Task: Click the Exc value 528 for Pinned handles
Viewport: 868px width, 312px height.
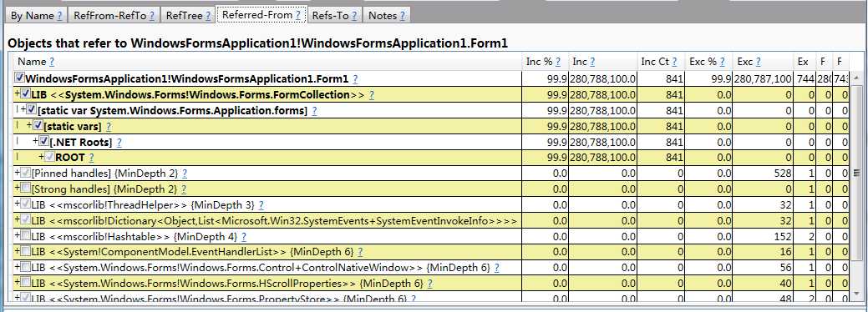Action: (x=782, y=174)
